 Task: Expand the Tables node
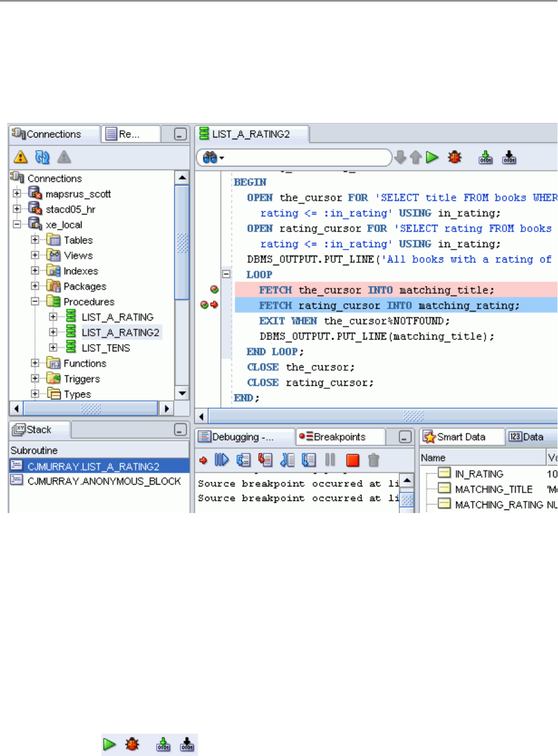pyautogui.click(x=35, y=240)
